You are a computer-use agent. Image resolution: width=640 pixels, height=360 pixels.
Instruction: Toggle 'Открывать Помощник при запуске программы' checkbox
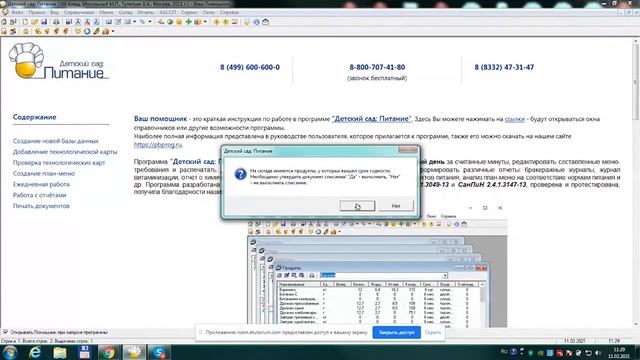click(6, 332)
